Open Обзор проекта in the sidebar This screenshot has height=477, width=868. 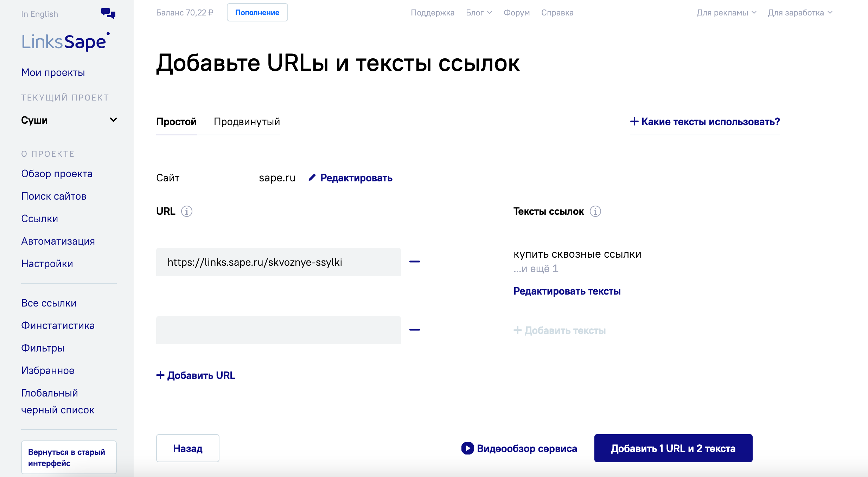[x=57, y=174]
